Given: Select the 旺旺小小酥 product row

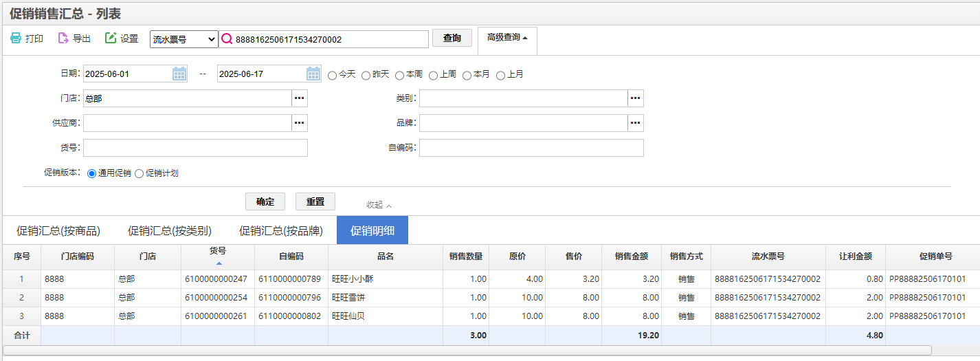Looking at the screenshot, I should [x=491, y=279].
